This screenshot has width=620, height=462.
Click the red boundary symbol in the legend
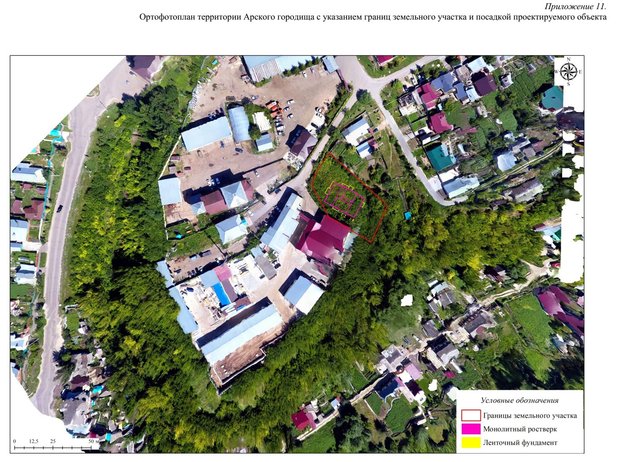(471, 413)
